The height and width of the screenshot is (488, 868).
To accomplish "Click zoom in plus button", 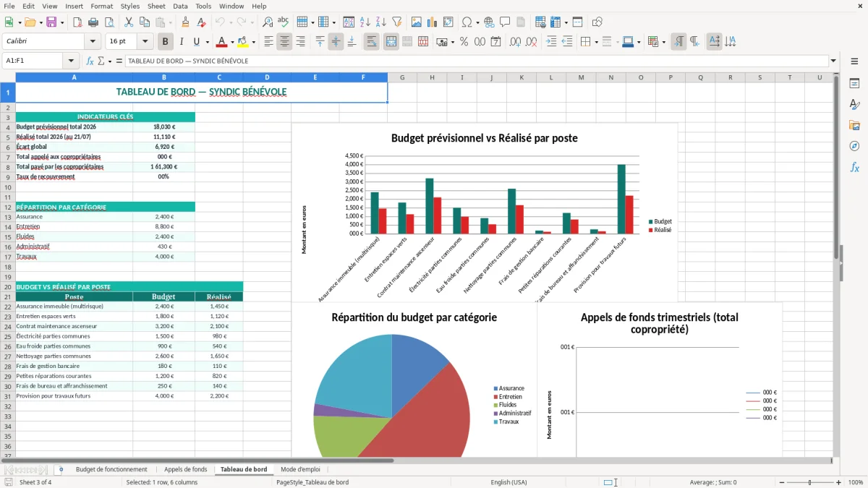I will coord(839,482).
